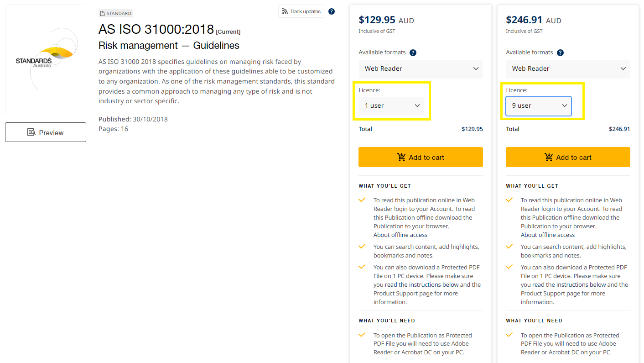Click the help icon beside Track updates
Viewport: 644px width, 363px height.
[x=332, y=11]
